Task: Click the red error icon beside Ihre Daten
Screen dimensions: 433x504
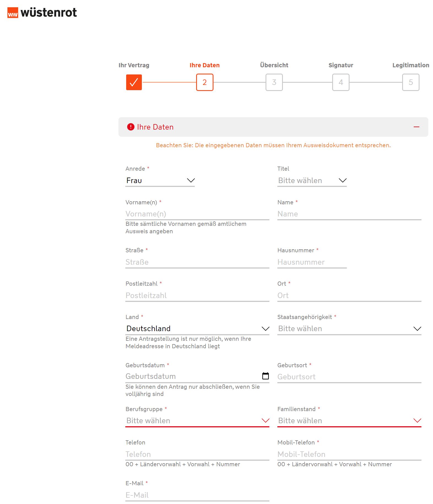Action: pyautogui.click(x=131, y=127)
